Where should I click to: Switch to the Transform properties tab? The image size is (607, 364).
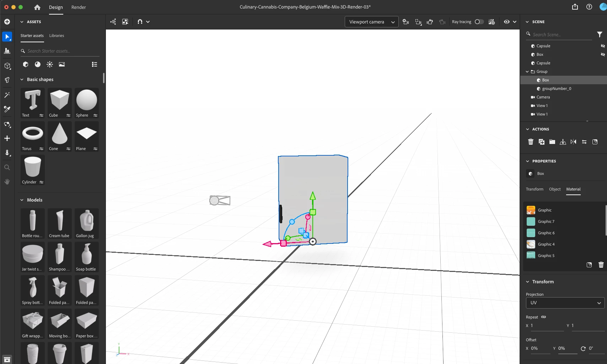click(x=535, y=189)
